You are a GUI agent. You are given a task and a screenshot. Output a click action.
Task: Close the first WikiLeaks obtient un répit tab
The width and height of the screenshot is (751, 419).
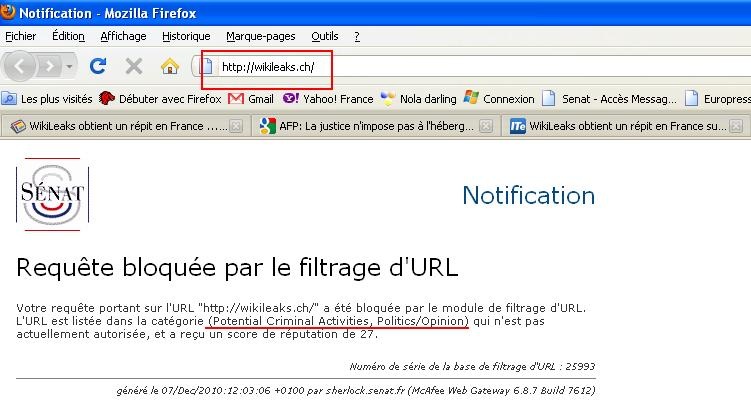(x=235, y=126)
